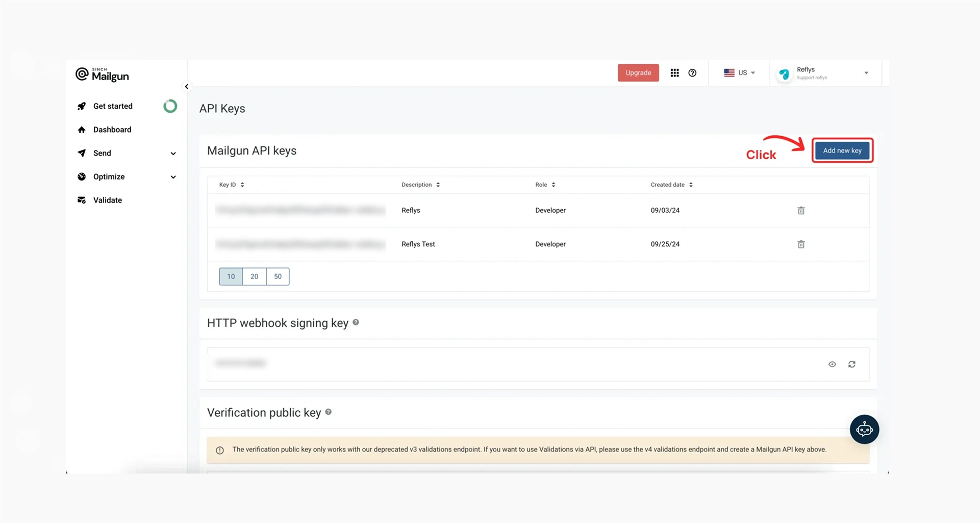The height and width of the screenshot is (523, 980).
Task: Open the chatbot assistant bubble
Action: pos(864,430)
